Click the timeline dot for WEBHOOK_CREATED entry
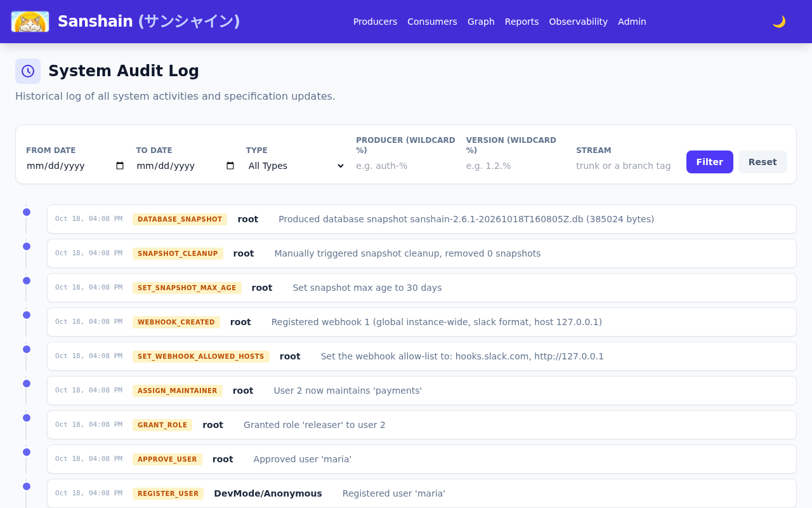This screenshot has width=812, height=508. (x=27, y=315)
